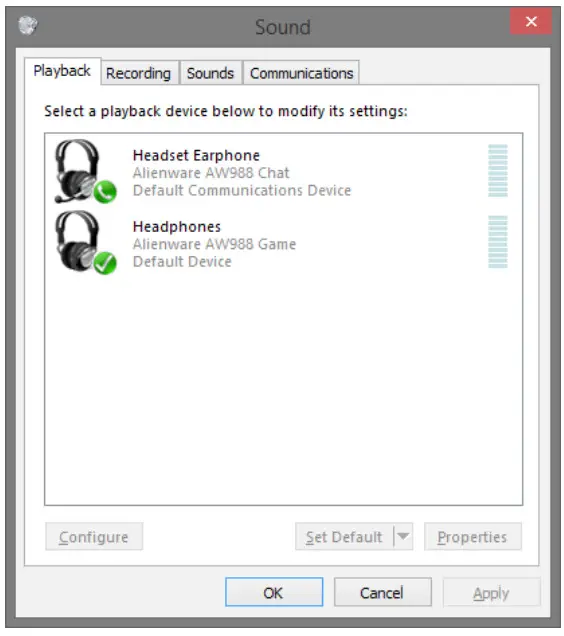Close the Sound dialog window
This screenshot has width=564, height=636.
[x=531, y=21]
